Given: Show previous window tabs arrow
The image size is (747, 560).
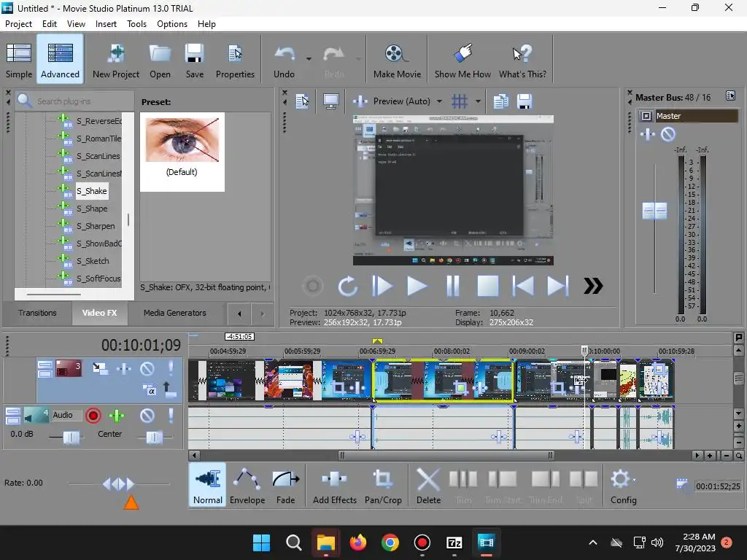Looking at the screenshot, I should [x=239, y=314].
